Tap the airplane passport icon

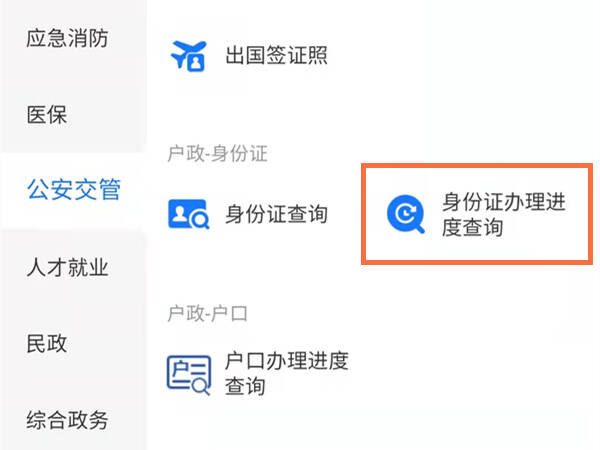point(188,56)
